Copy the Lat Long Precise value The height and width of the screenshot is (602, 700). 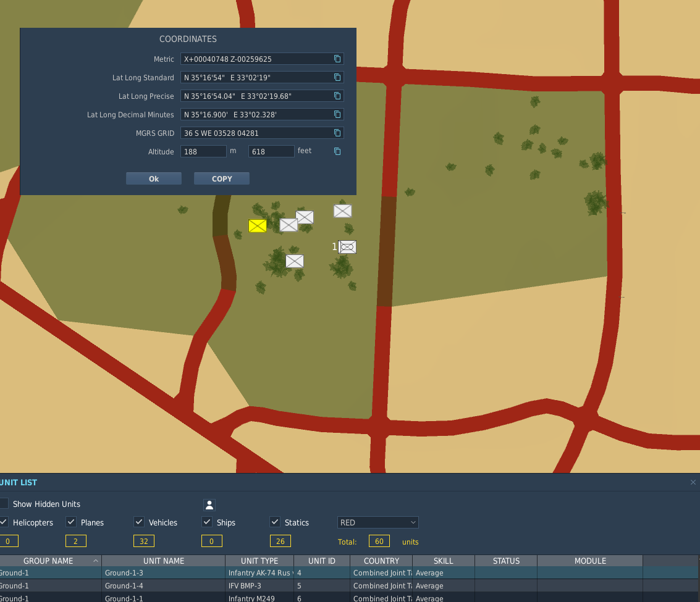(x=337, y=96)
